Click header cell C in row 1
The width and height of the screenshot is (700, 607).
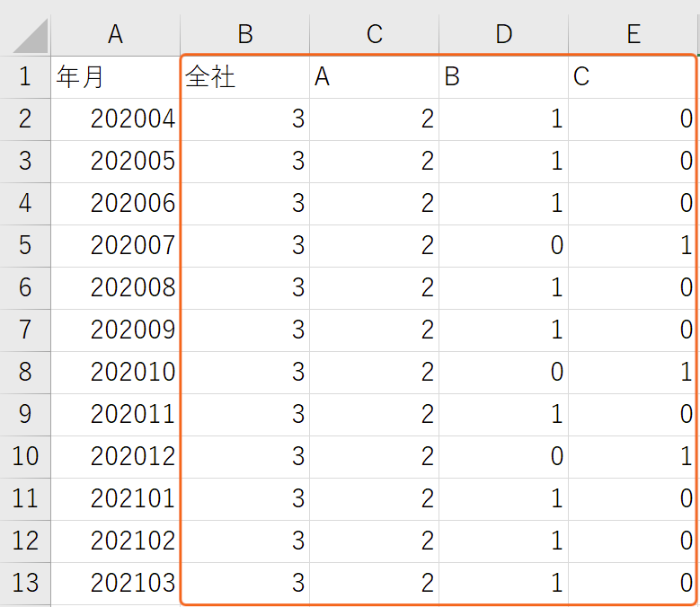634,77
